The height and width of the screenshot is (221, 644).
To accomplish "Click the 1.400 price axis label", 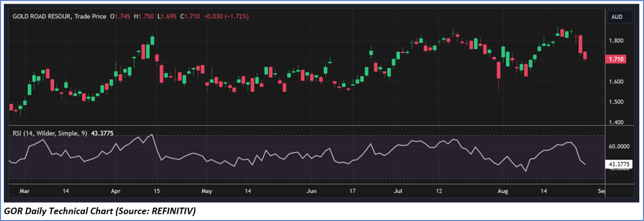I will 616,122.
